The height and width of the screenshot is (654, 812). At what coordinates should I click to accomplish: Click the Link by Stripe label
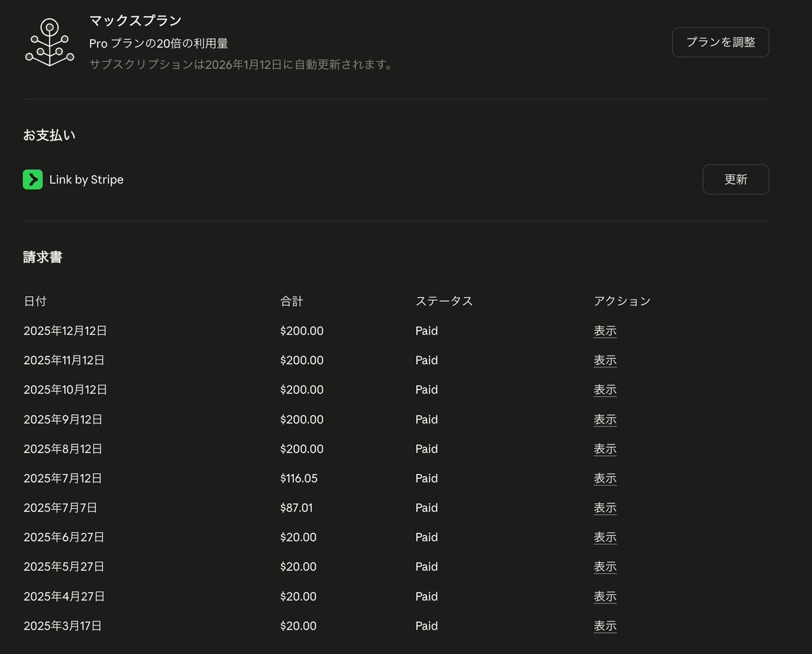[87, 180]
